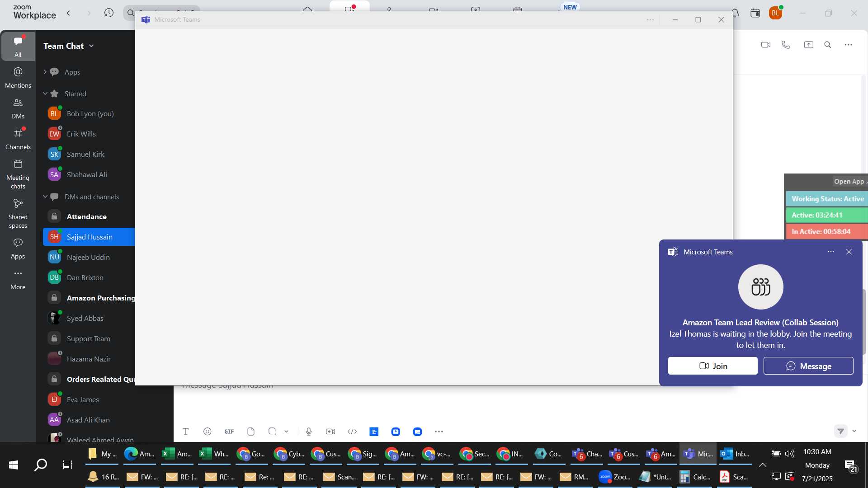Open the Support Team channel
The image size is (868, 488).
point(89,338)
